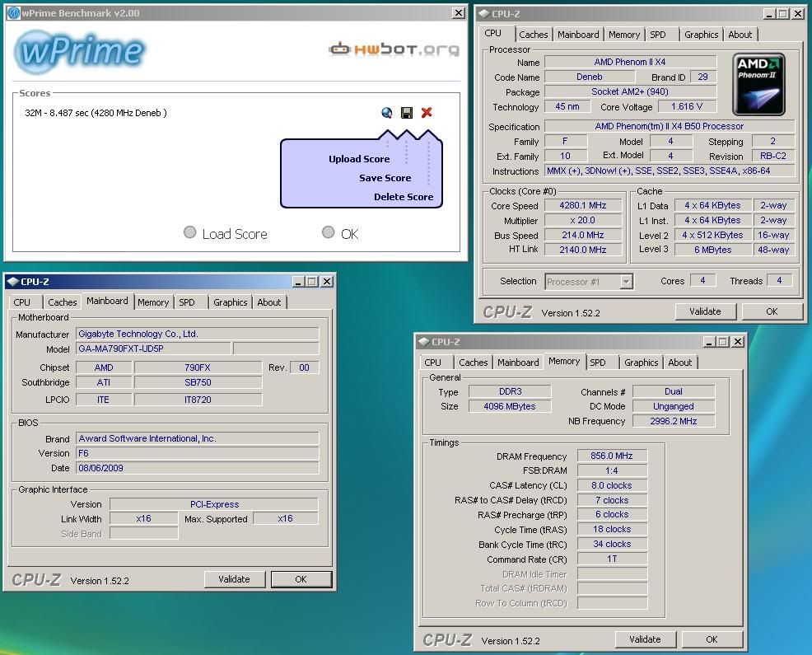Viewport: 812px width, 655px height.
Task: Click Validate in the CPU tab window
Action: [705, 311]
